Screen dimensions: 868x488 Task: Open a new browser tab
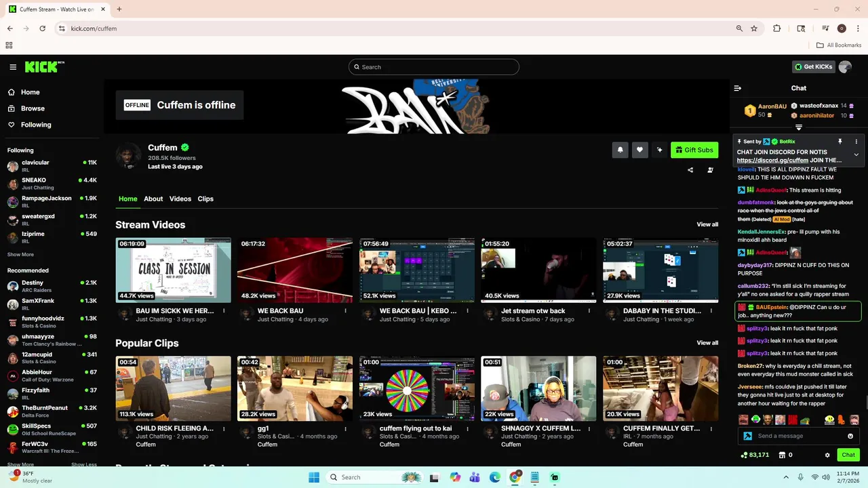click(x=119, y=9)
